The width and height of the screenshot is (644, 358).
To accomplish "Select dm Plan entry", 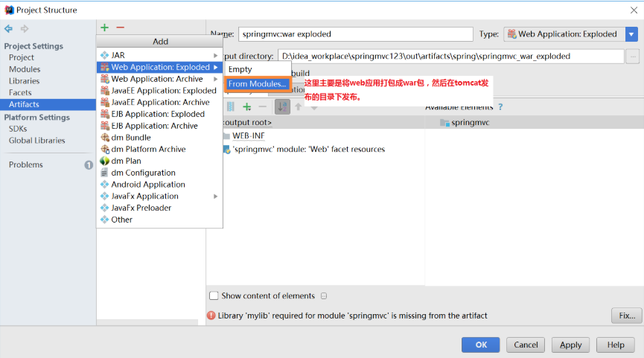I will tap(160, 161).
